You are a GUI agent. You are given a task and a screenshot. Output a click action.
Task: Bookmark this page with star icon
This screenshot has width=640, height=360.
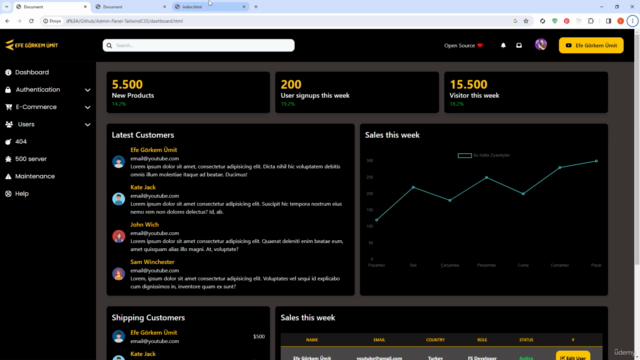(526, 21)
